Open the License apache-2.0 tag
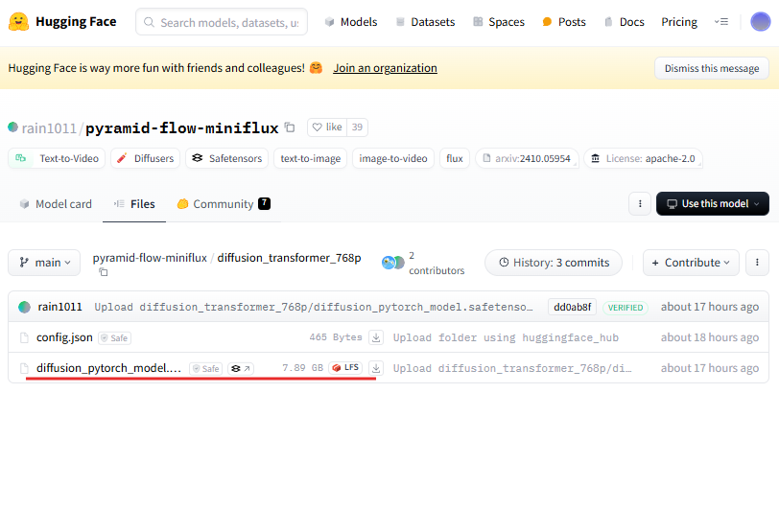Viewport: 779px width, 532px height. [644, 158]
